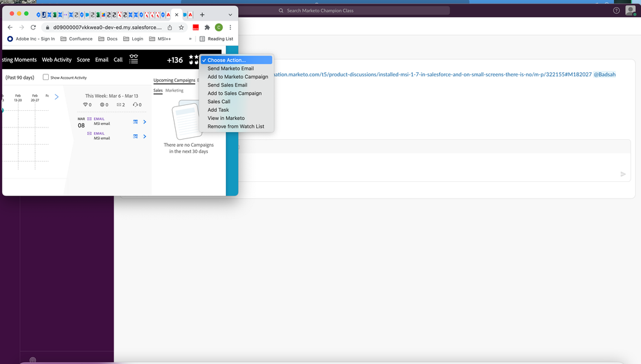The height and width of the screenshot is (364, 641).
Task: Expand the first MSI email entry chevron
Action: pyautogui.click(x=145, y=122)
